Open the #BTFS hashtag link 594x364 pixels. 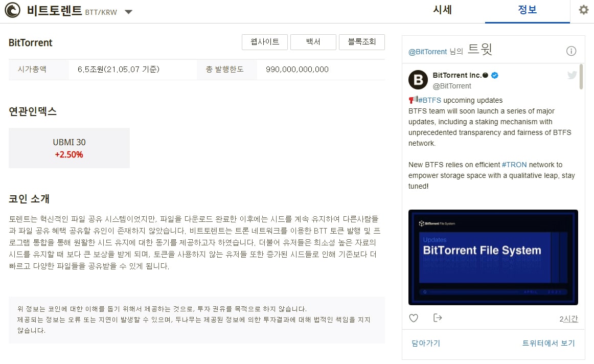429,100
